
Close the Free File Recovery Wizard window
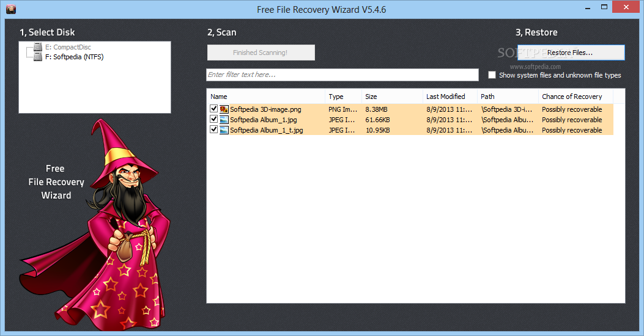tap(626, 7)
